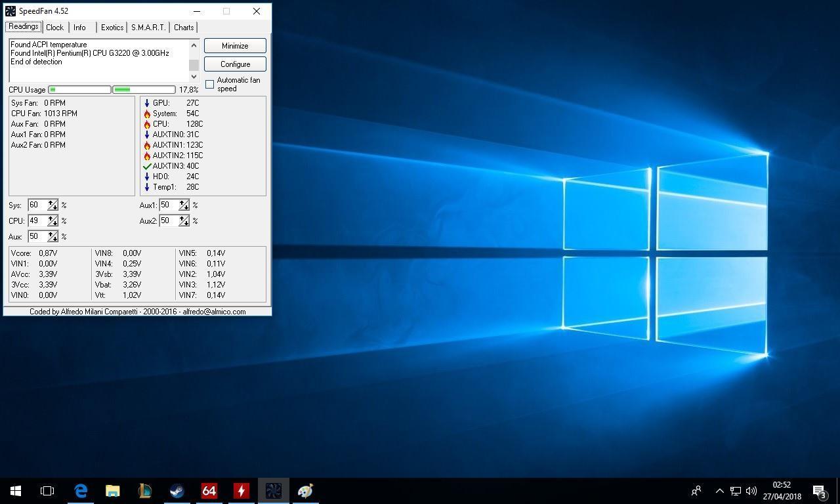Click the SpeedFan taskbar icon
Screen dimensions: 840x504
273,491
